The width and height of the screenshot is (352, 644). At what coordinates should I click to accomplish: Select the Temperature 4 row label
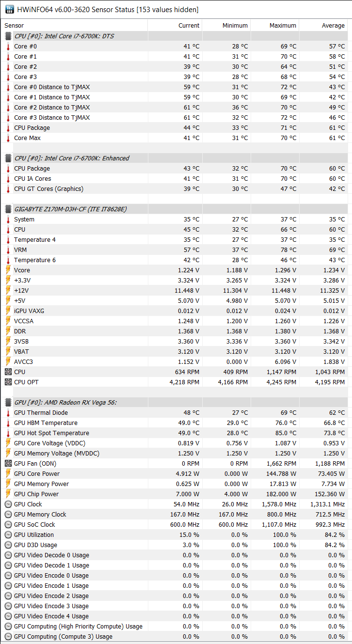[x=35, y=239]
